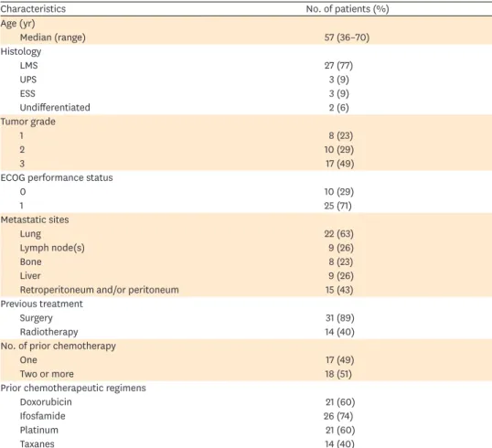The height and width of the screenshot is (448, 492).
Task: Click the 'Bone' row label
Action: (x=31, y=261)
